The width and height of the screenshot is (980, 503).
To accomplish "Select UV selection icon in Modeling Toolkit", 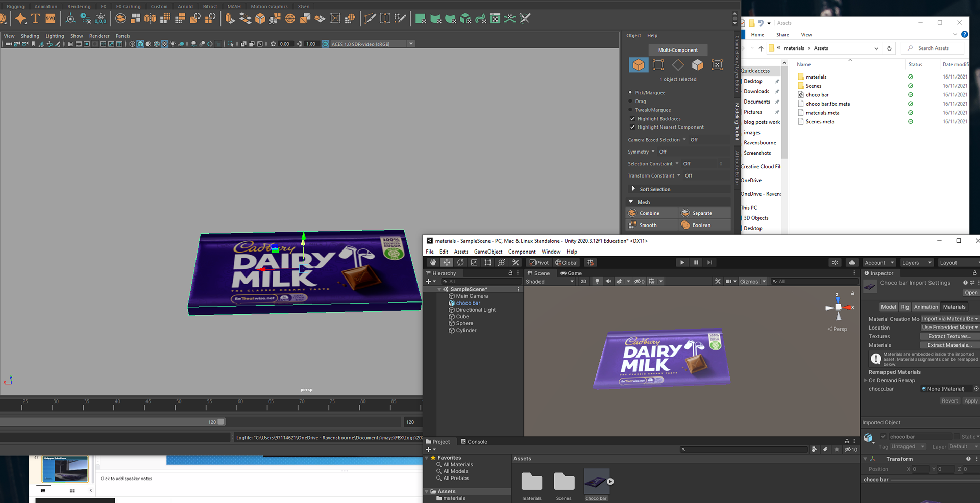I will pos(717,65).
